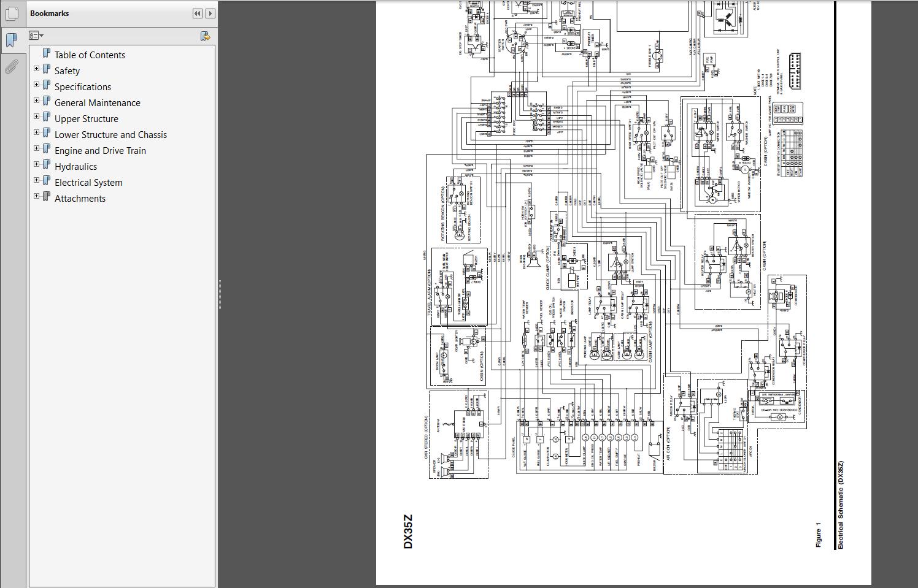Expand Lower Structure and Chassis bookmark

click(37, 132)
